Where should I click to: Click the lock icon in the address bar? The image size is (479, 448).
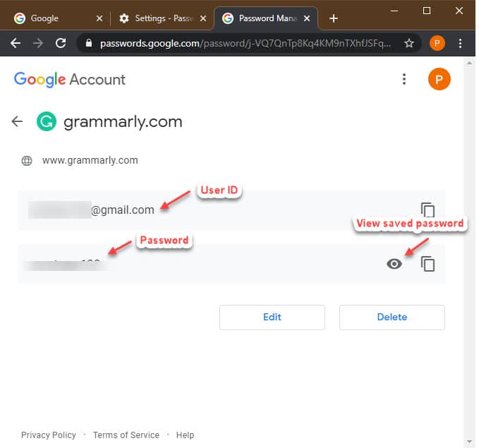pos(89,43)
